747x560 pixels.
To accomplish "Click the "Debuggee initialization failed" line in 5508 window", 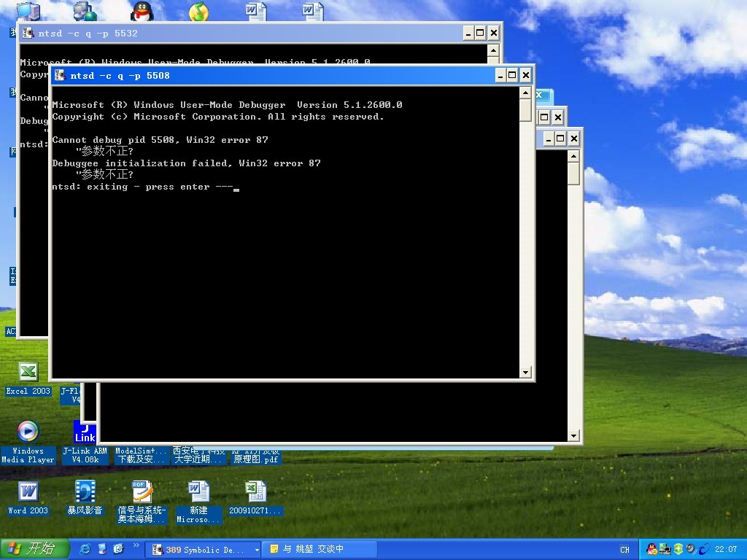I will tap(186, 163).
